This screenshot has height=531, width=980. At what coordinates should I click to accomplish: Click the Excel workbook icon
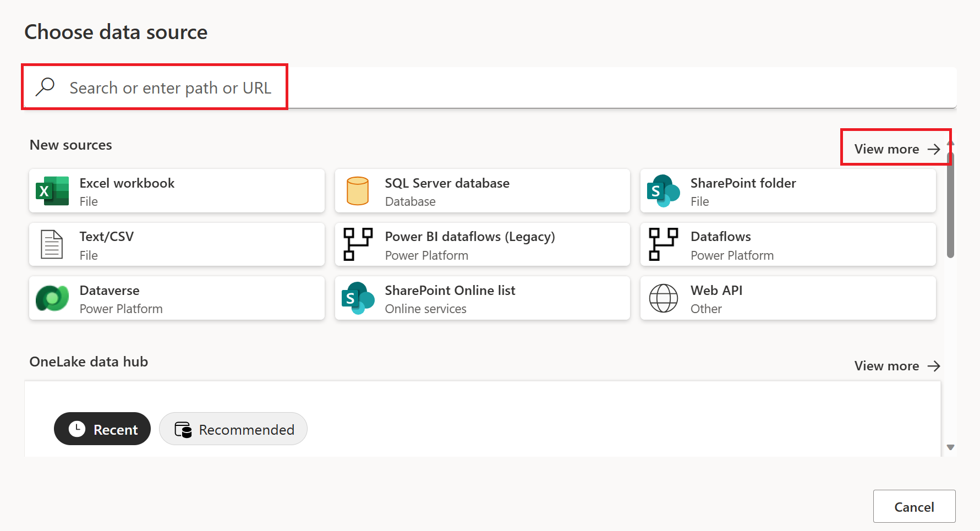52,191
